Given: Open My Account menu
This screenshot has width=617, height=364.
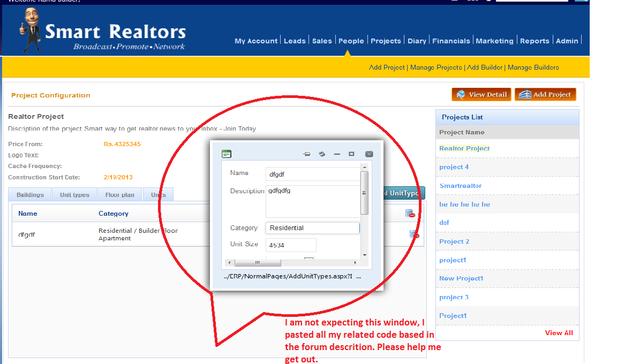Looking at the screenshot, I should (256, 41).
